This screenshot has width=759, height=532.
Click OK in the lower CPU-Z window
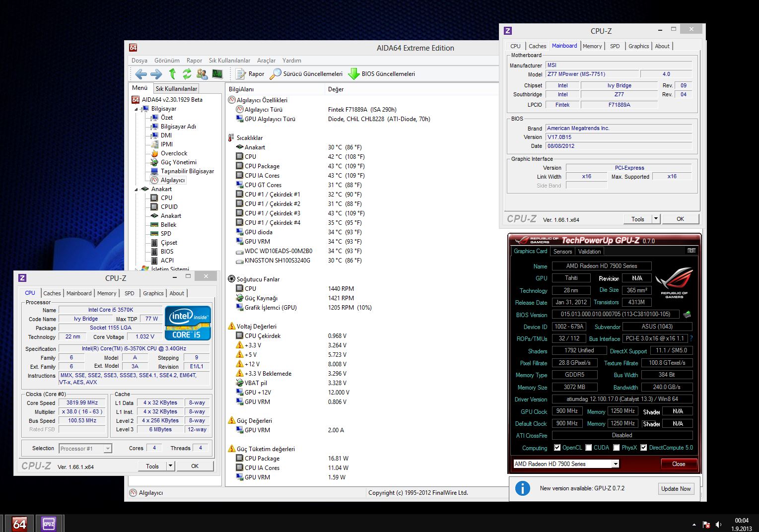click(195, 466)
